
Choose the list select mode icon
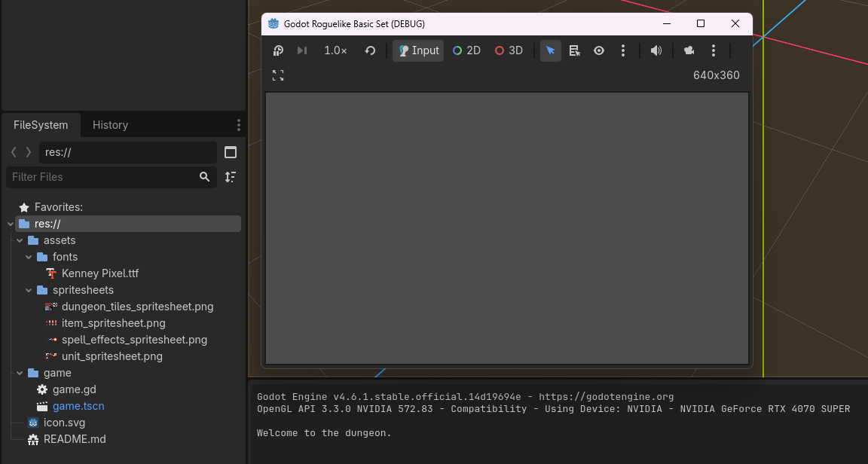pos(575,50)
